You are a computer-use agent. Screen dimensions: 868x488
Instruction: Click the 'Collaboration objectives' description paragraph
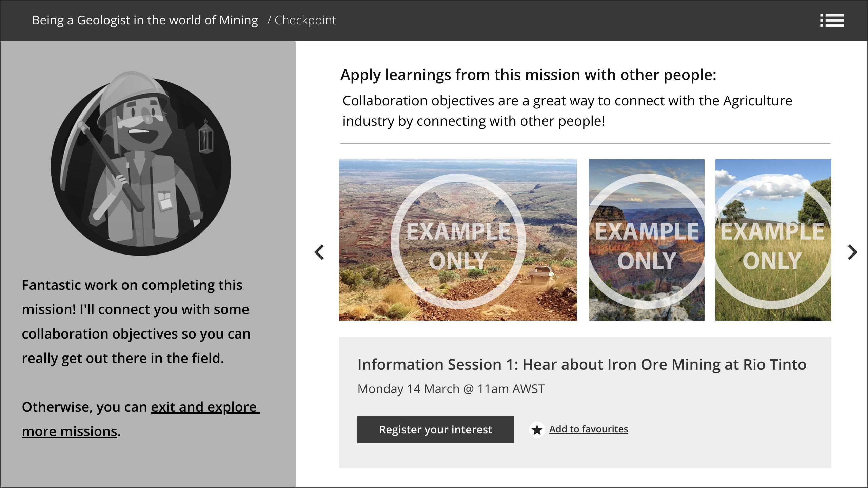tap(567, 111)
